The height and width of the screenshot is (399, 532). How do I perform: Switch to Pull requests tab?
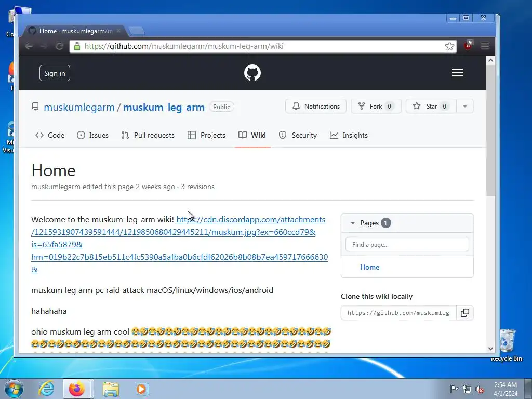point(148,135)
